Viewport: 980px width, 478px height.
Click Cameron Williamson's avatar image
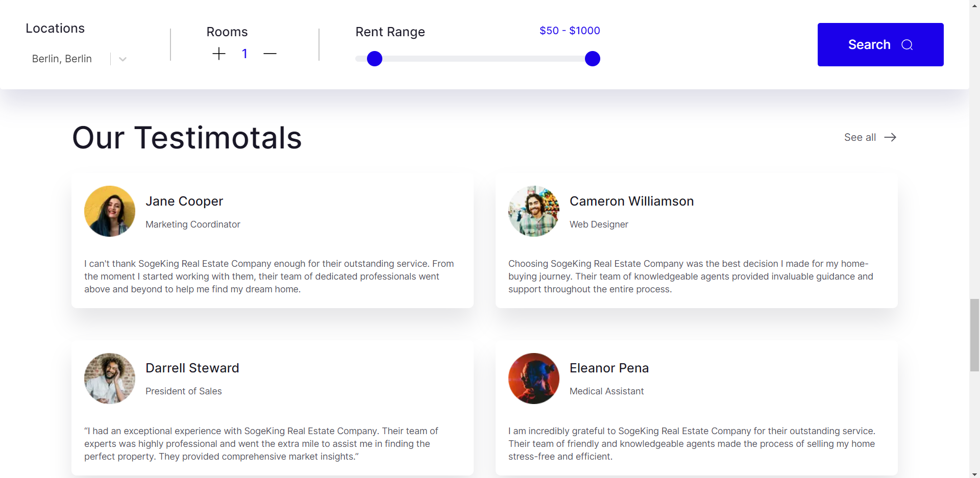click(534, 211)
